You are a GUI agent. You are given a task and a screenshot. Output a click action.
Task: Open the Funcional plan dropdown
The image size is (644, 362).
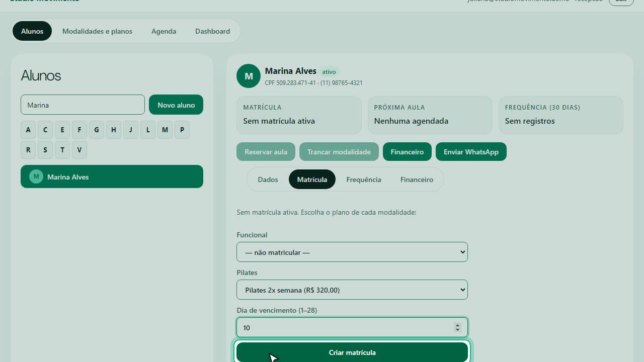coord(352,252)
